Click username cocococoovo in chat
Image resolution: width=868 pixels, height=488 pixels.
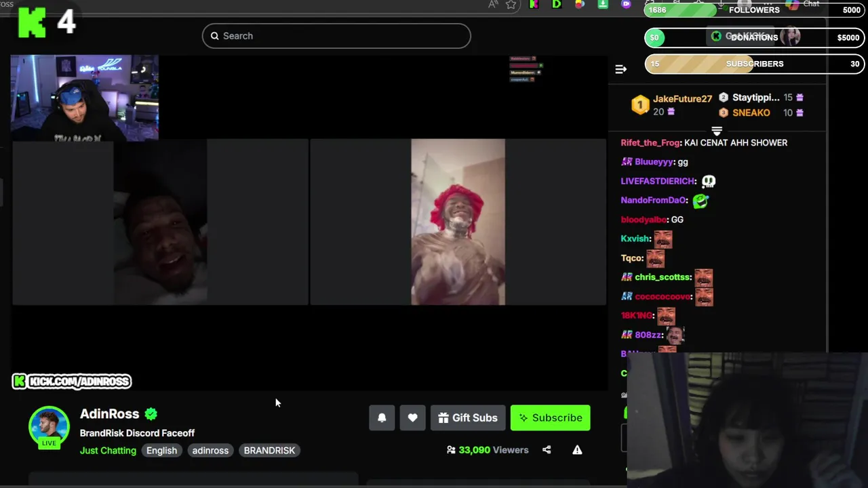pos(663,296)
